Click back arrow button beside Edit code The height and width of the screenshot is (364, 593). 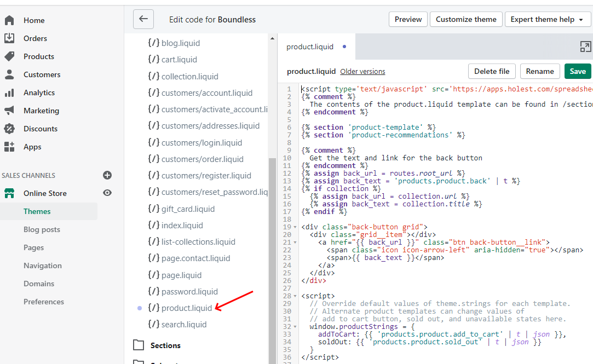143,19
